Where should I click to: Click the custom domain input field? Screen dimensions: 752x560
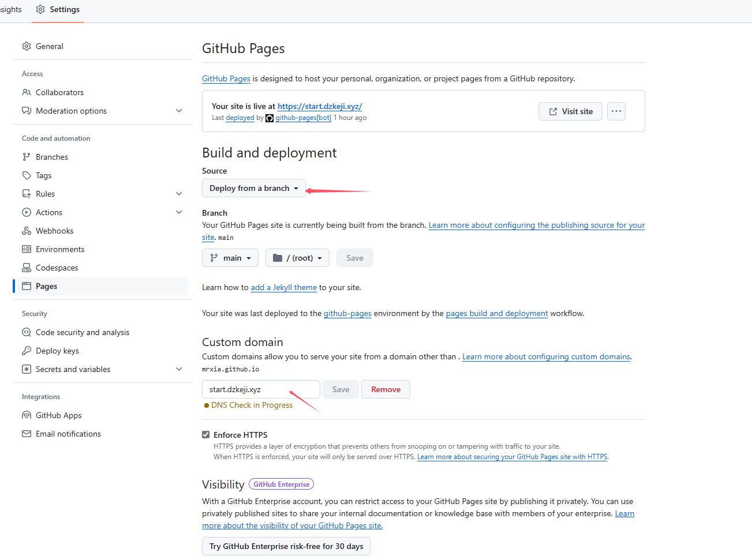click(x=261, y=389)
